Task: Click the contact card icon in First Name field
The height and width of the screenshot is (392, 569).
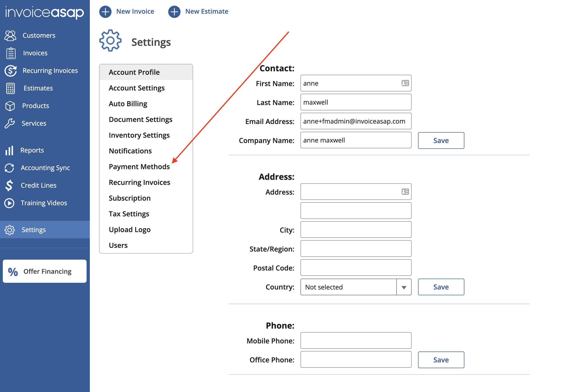Action: tap(405, 83)
